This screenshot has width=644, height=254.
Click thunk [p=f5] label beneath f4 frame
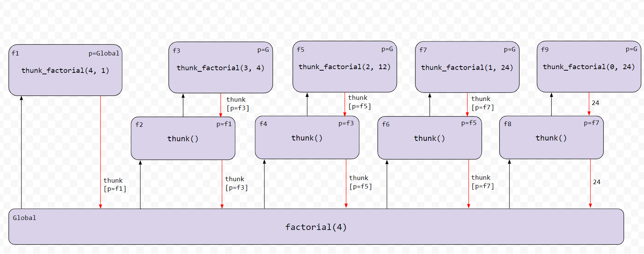pos(360,182)
